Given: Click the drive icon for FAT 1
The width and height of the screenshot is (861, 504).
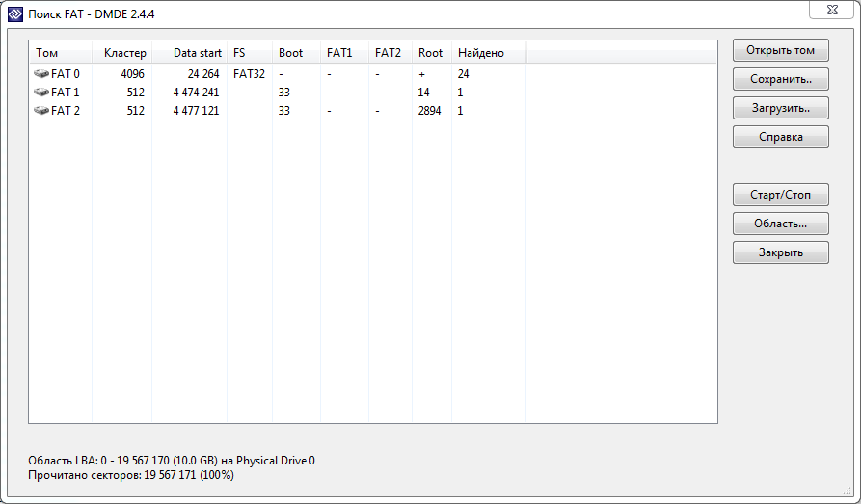Looking at the screenshot, I should 41,92.
